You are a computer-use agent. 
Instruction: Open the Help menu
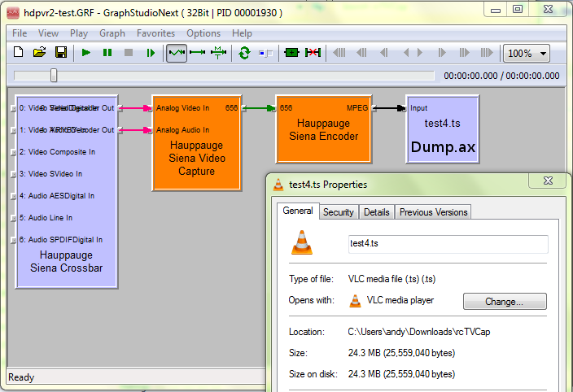coord(242,33)
